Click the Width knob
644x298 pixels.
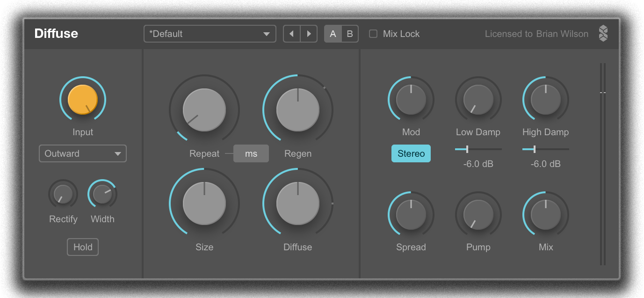102,194
